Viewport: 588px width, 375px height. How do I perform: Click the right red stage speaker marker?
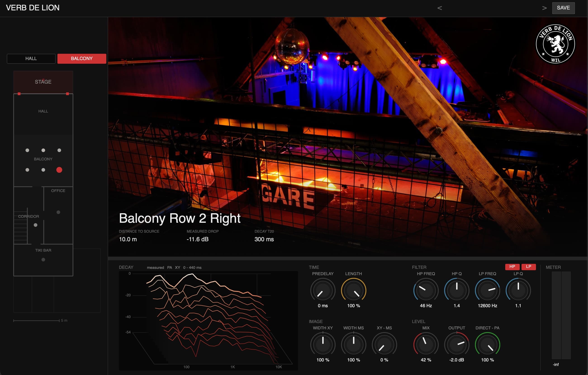pyautogui.click(x=68, y=94)
